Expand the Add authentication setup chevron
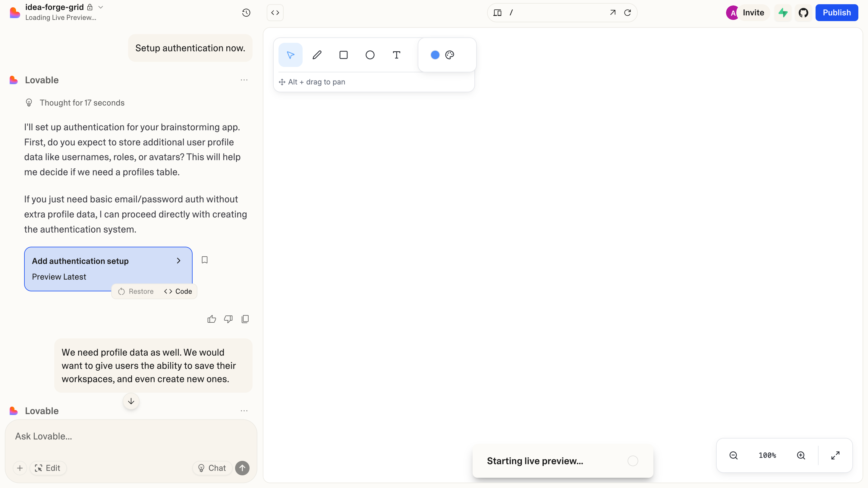Screen dimensions: 868x488 point(179,261)
